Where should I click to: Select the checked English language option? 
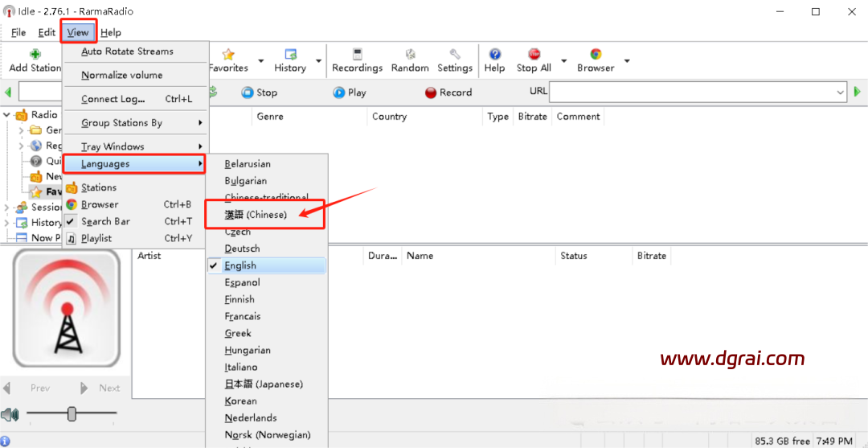pyautogui.click(x=240, y=265)
